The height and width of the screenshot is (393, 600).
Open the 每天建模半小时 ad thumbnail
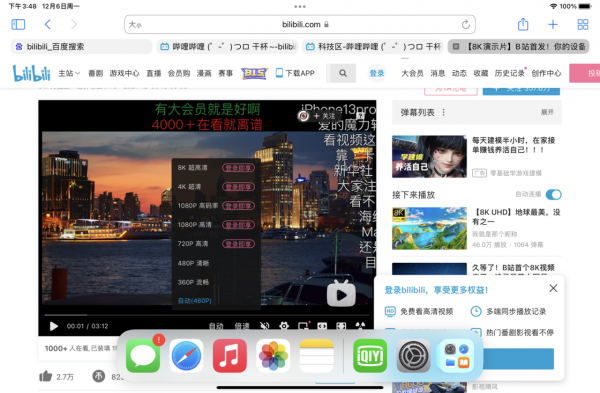point(429,157)
